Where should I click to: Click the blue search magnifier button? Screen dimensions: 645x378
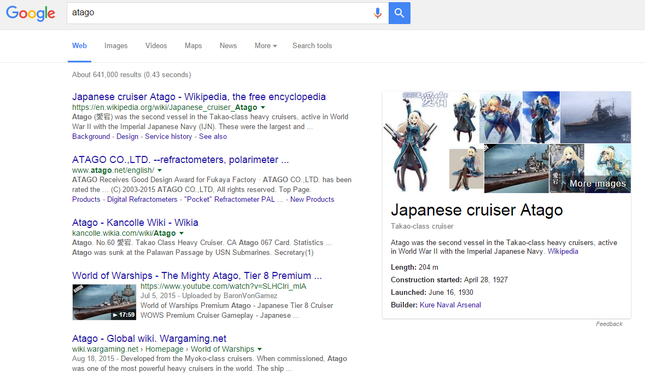[399, 13]
